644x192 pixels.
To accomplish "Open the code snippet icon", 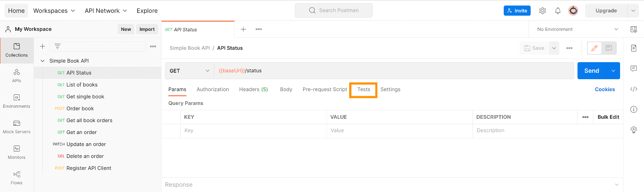I will point(633,89).
